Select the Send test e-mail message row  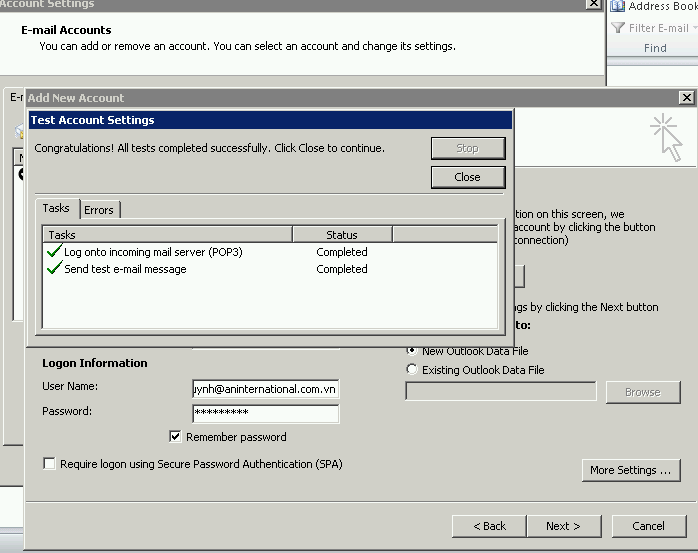tap(270, 269)
